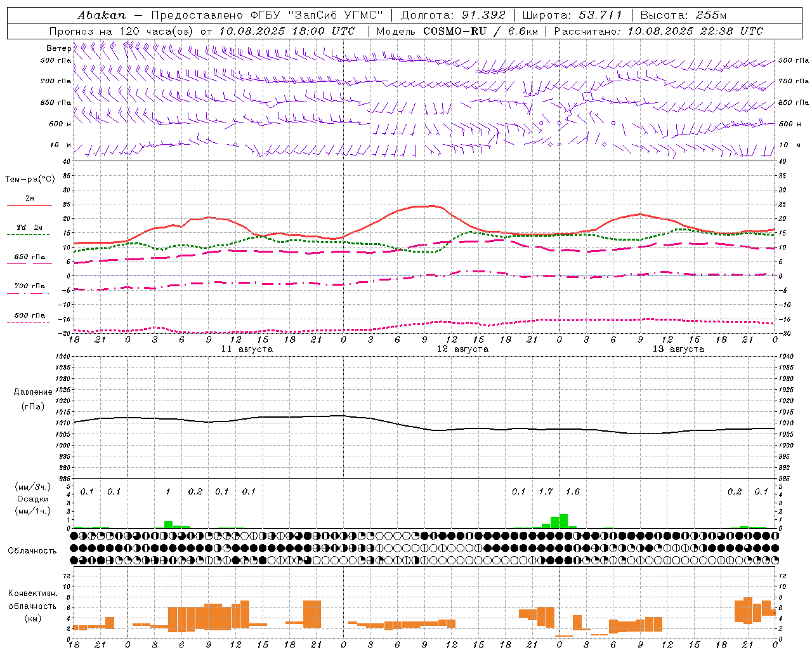Click the 1.7 precipitation amount value
Screen dimensions: 812x650
pyautogui.click(x=546, y=492)
